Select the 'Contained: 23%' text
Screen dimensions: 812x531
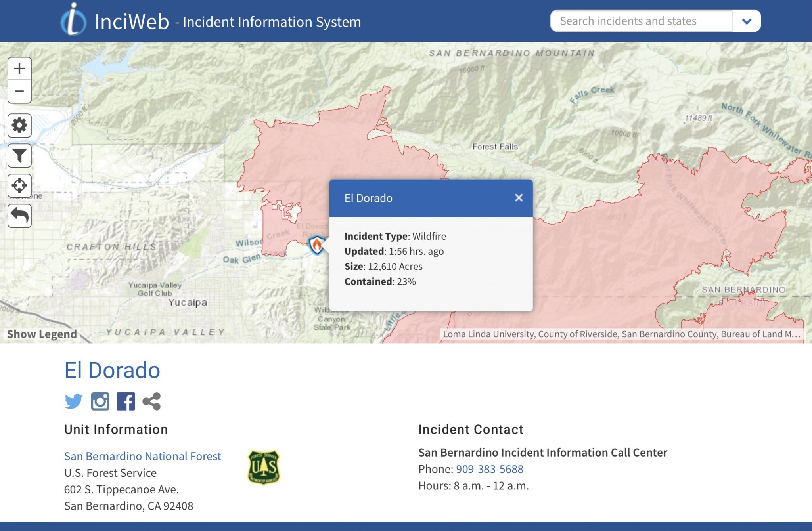pos(380,281)
